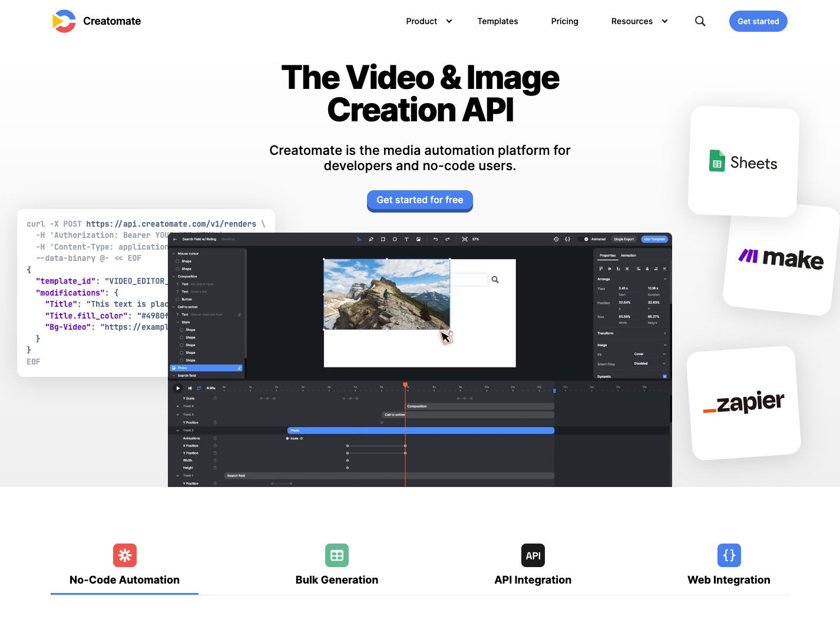This screenshot has width=840, height=636.
Task: Click the Get started for free button
Action: (419, 200)
